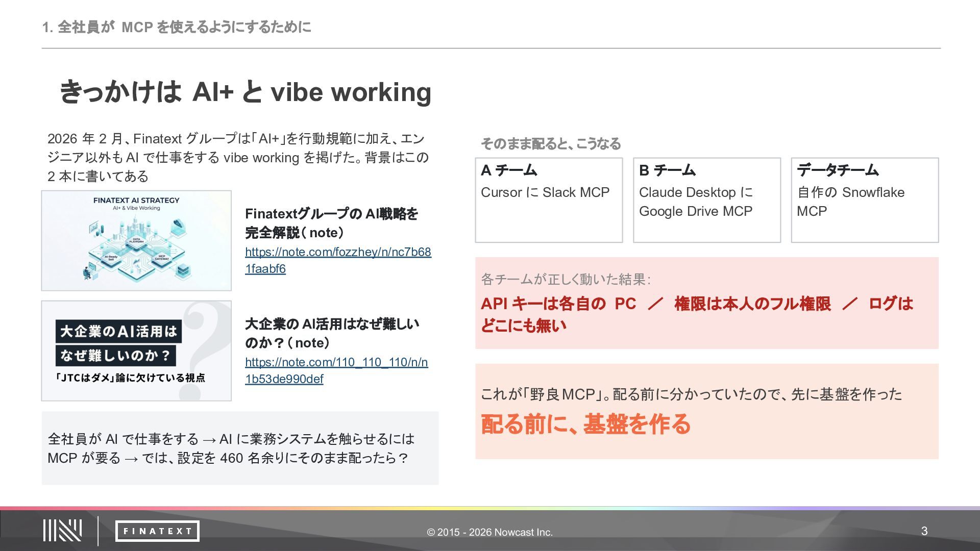The image size is (980, 551).
Task: Click the title FinatextグループのAI戦略を完全解説
Action: coord(332,223)
